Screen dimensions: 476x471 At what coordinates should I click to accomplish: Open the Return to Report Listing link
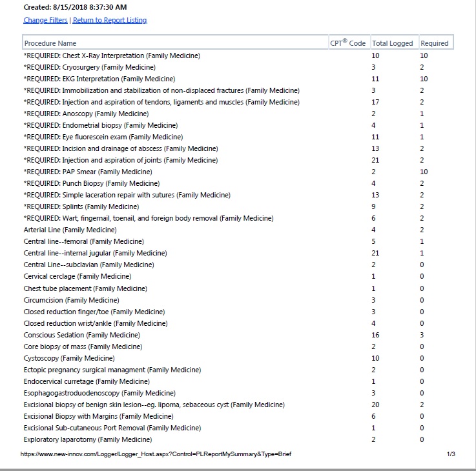tap(110, 20)
